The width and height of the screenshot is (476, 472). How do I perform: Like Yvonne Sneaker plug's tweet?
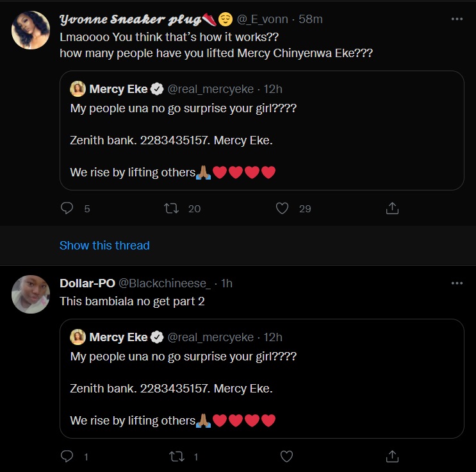[x=281, y=208]
